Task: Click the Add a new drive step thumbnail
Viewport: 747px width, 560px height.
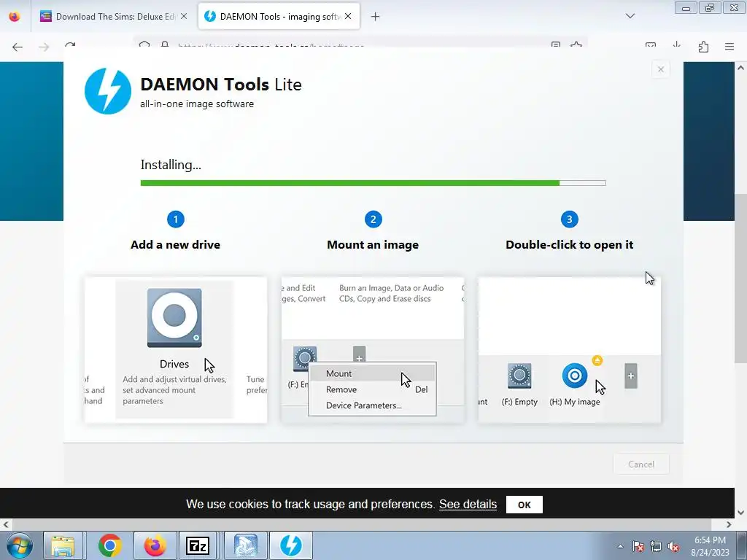Action: coord(176,350)
